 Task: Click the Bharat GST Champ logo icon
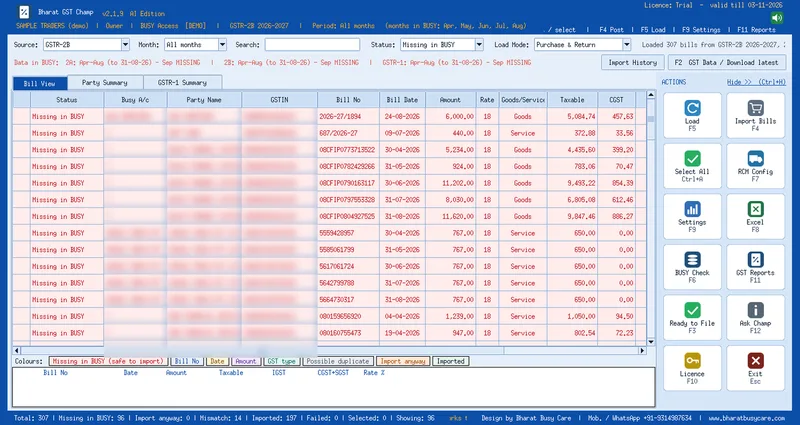(x=24, y=12)
